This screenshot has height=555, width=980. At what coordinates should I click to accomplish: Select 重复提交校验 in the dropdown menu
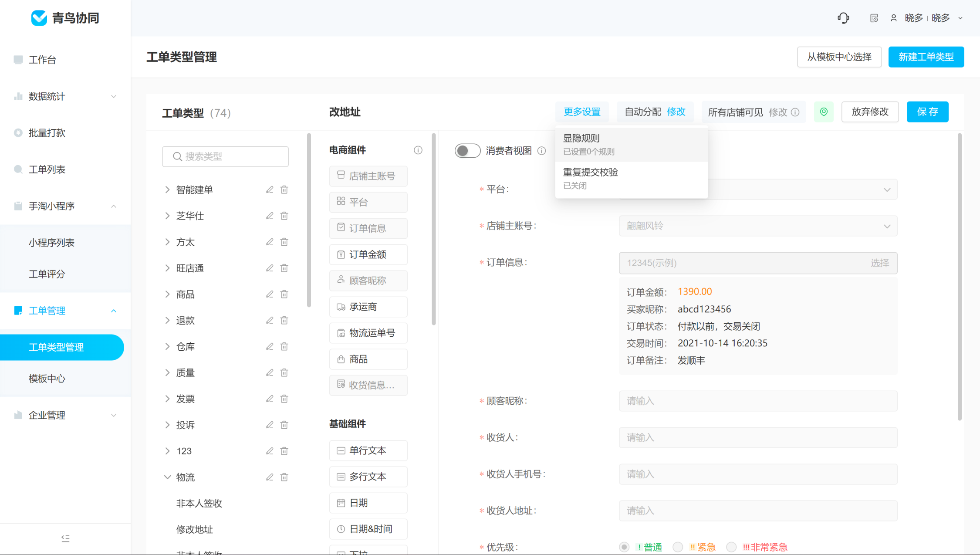click(x=632, y=179)
